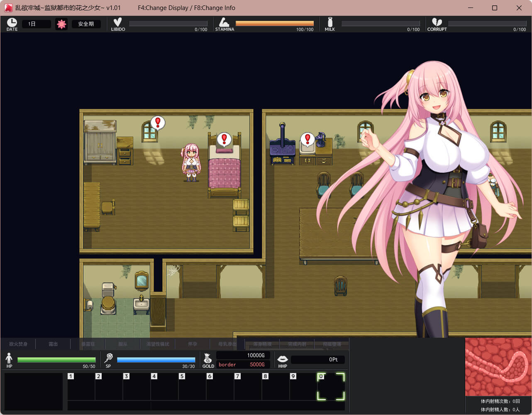The image size is (532, 415).
Task: Click the exclamation bubble above the window
Action: click(158, 122)
